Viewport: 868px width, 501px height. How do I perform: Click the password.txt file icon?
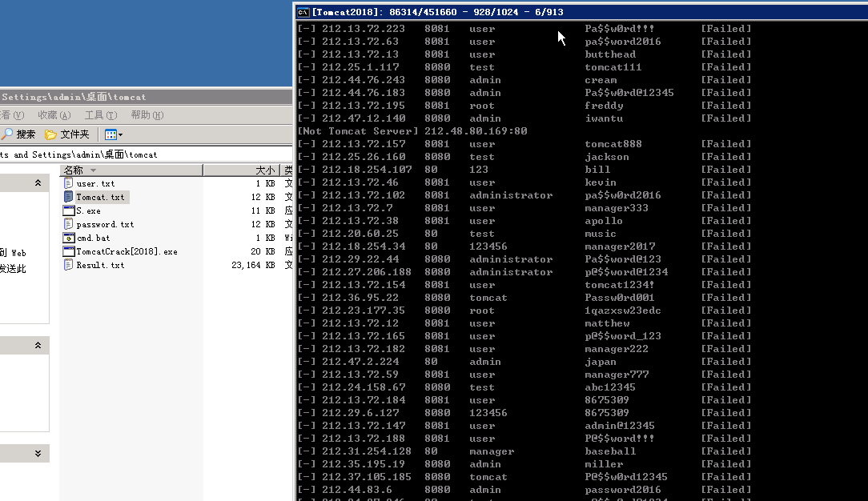68,224
